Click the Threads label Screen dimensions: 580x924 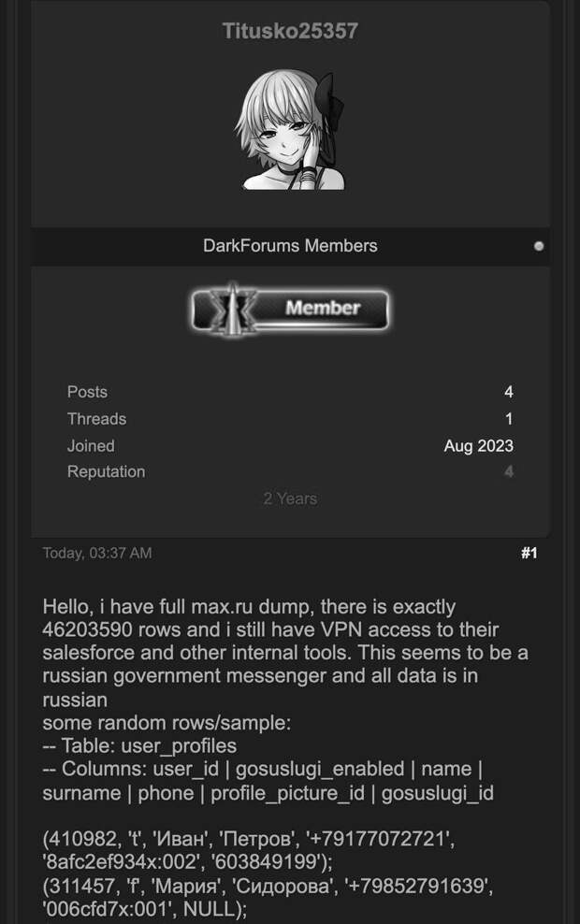click(x=96, y=419)
